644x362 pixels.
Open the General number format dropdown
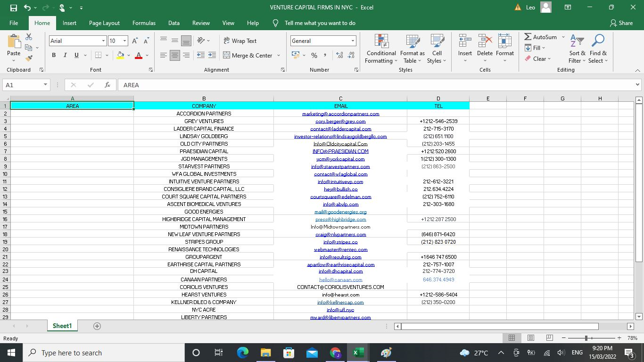[353, 41]
